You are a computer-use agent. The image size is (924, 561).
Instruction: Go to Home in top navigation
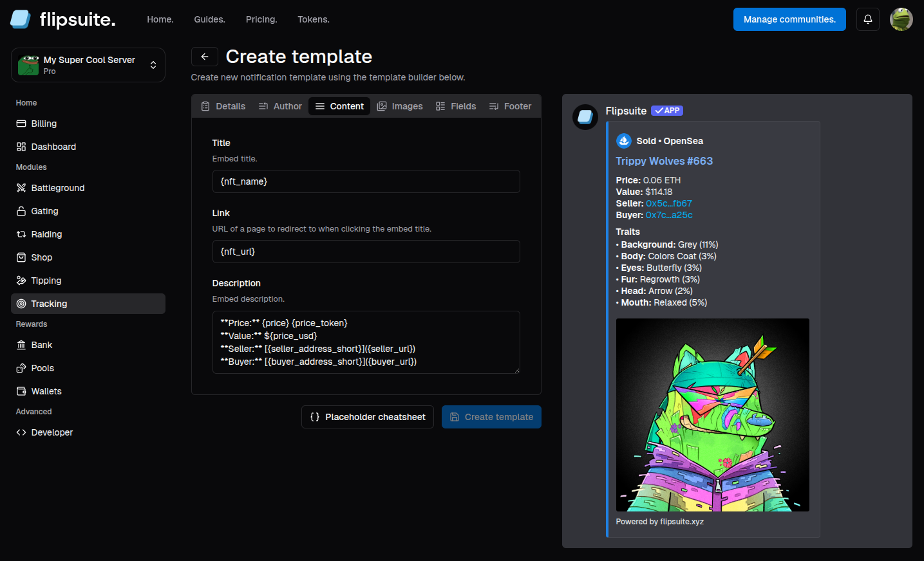160,19
